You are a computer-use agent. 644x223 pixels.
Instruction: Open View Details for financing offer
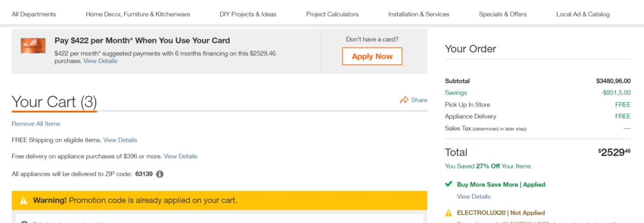click(100, 61)
